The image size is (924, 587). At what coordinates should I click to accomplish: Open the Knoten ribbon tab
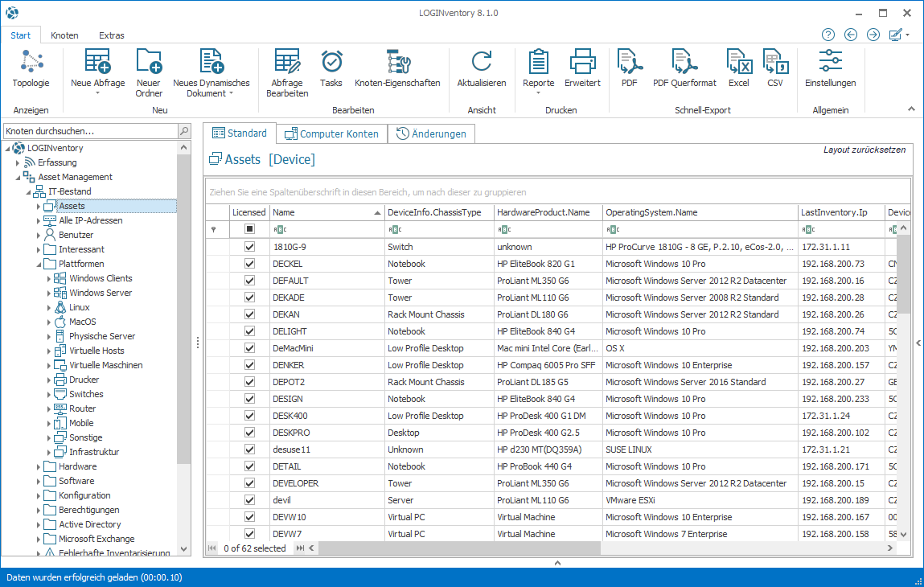tap(64, 35)
